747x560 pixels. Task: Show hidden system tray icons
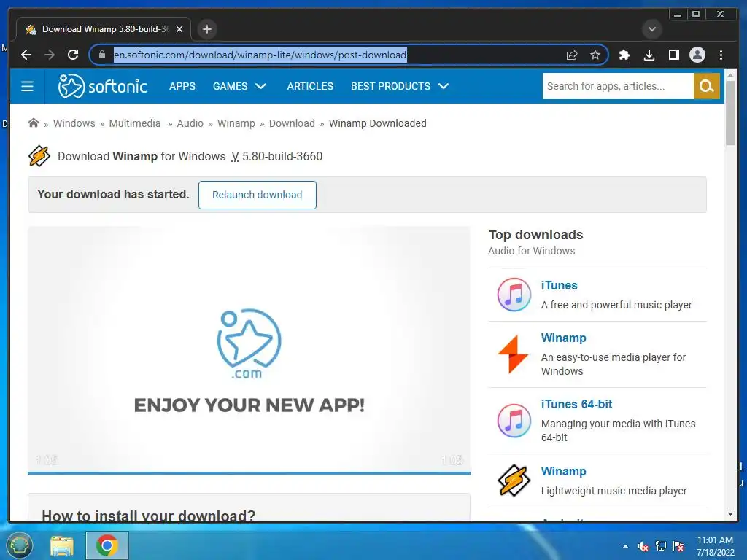tap(625, 546)
